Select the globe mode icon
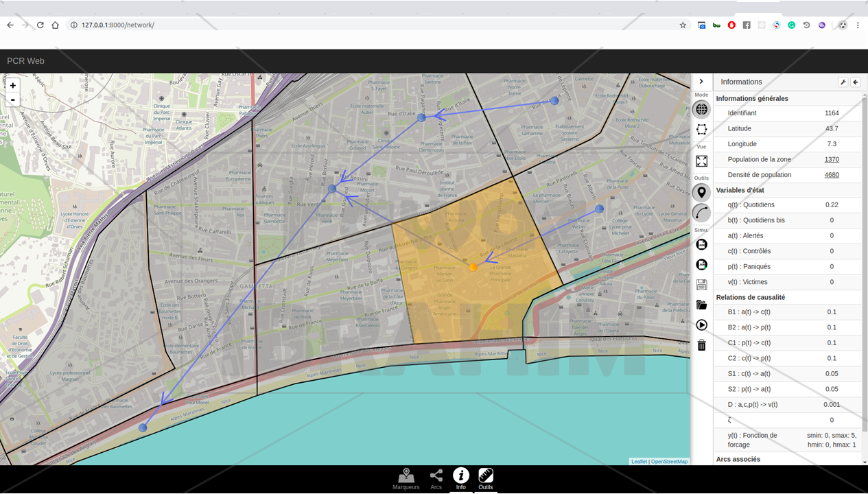 (701, 109)
